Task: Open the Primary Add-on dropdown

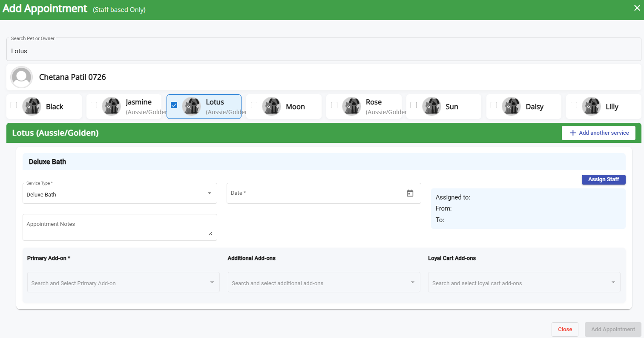Action: pos(123,283)
